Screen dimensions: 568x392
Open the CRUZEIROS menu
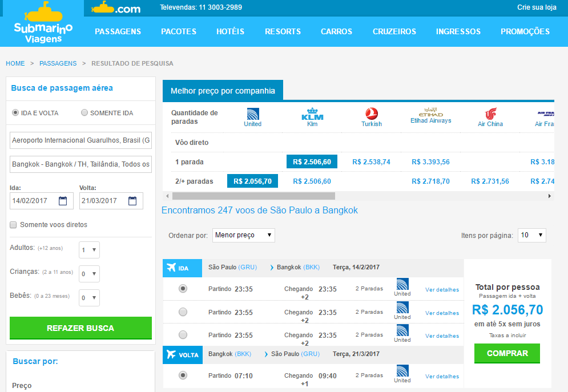tap(394, 31)
